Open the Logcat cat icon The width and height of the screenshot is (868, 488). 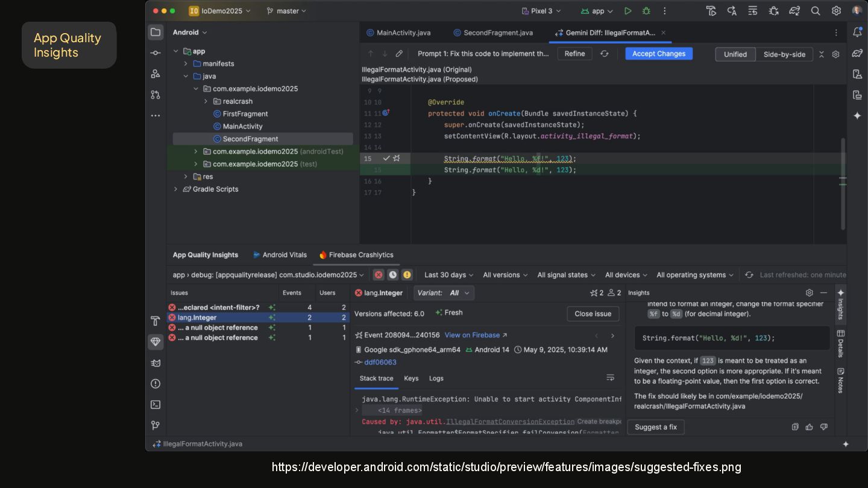tap(156, 363)
